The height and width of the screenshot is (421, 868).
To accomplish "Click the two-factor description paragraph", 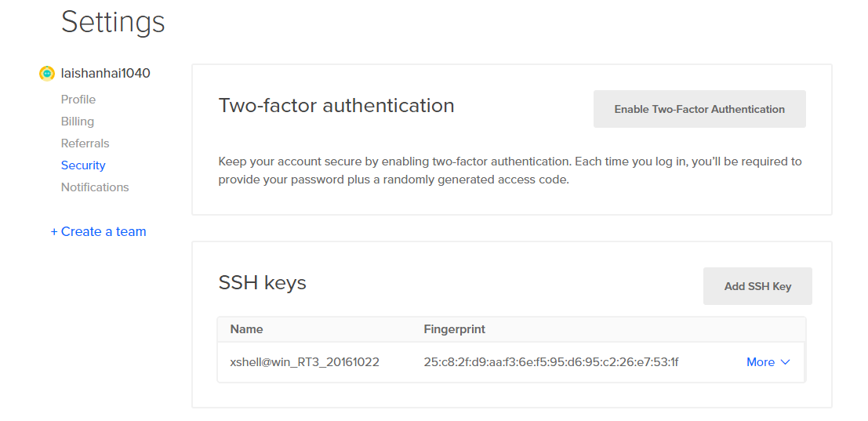I will click(510, 170).
